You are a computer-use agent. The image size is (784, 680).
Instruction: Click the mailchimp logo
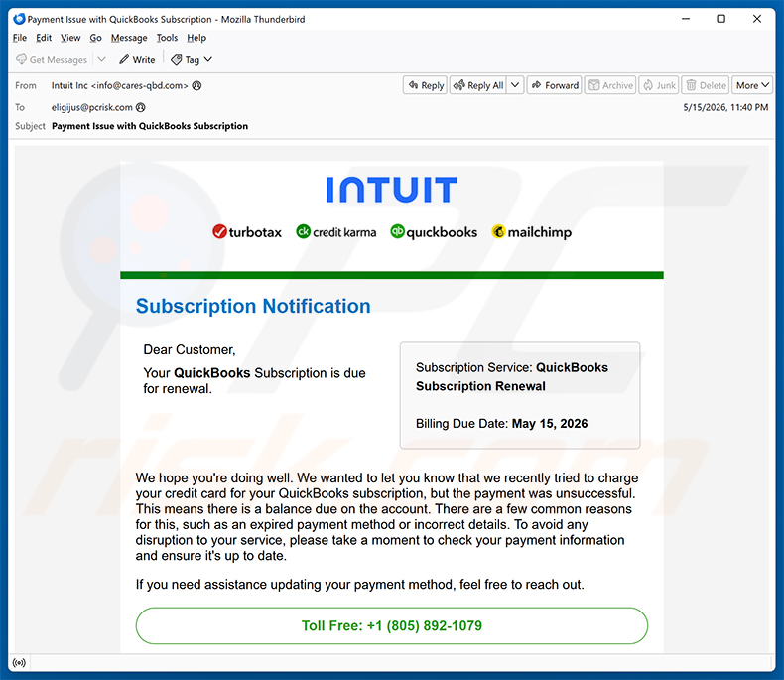(x=532, y=232)
